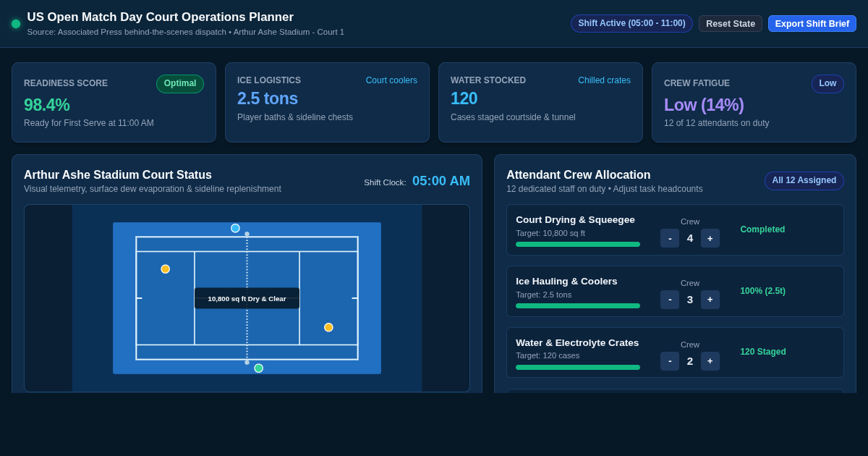Viewport: 868px width, 456px height.
Task: Click the 'Target: 2.5 tons' label
Action: tap(543, 295)
